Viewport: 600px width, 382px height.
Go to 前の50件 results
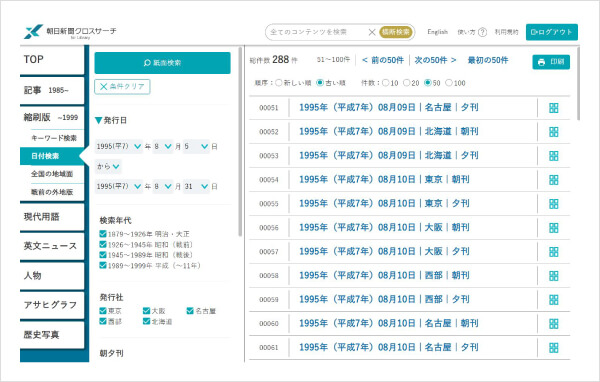click(x=383, y=60)
